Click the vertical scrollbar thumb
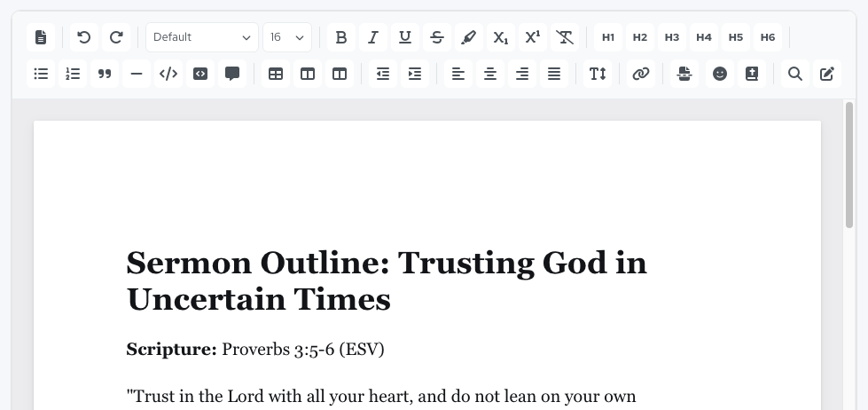 [x=849, y=164]
